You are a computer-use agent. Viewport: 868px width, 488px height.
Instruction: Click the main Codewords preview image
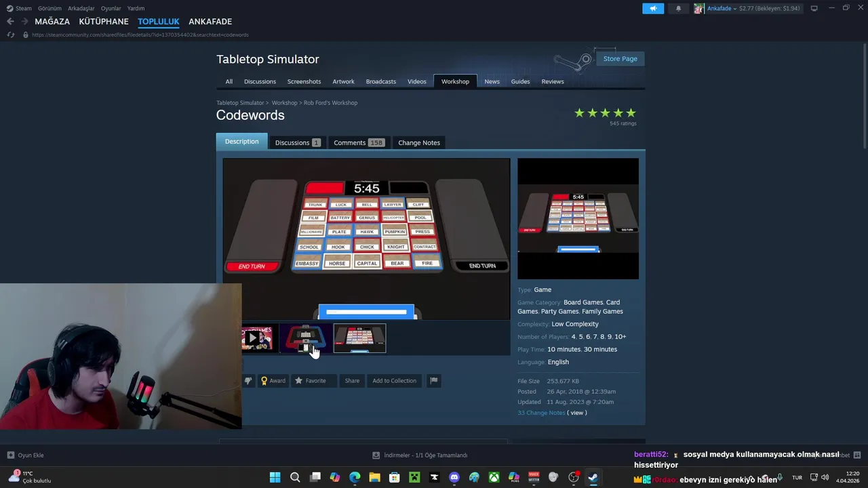point(366,239)
